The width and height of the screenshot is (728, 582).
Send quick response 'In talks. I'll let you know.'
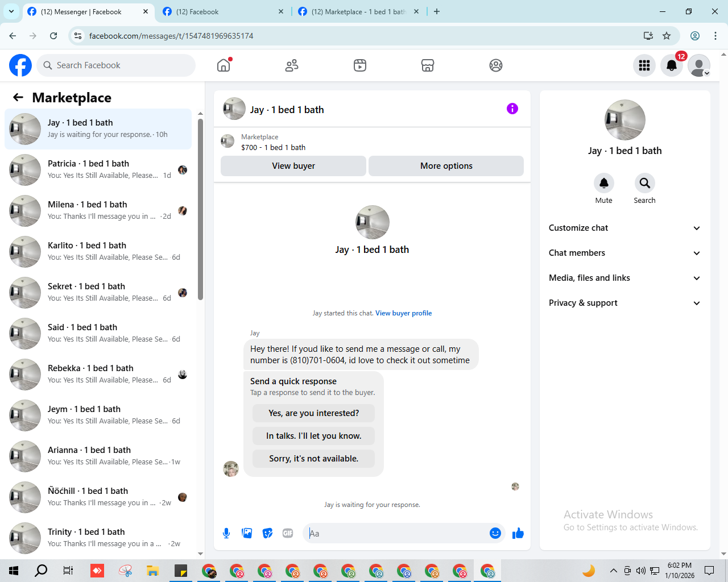pyautogui.click(x=314, y=436)
